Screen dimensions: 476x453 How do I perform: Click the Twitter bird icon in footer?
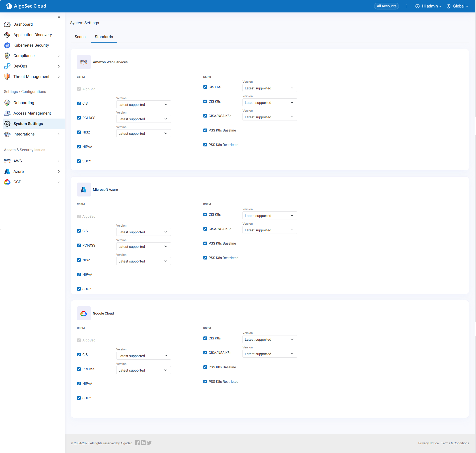149,443
